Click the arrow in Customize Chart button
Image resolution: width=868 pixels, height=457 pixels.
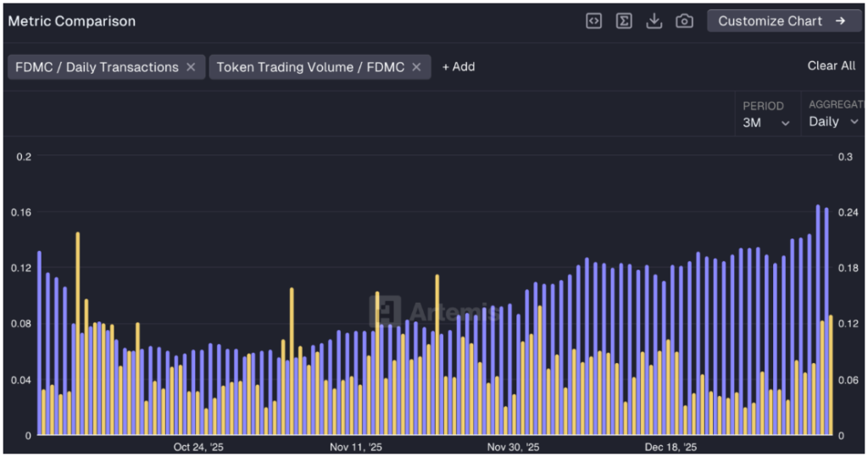(x=841, y=21)
